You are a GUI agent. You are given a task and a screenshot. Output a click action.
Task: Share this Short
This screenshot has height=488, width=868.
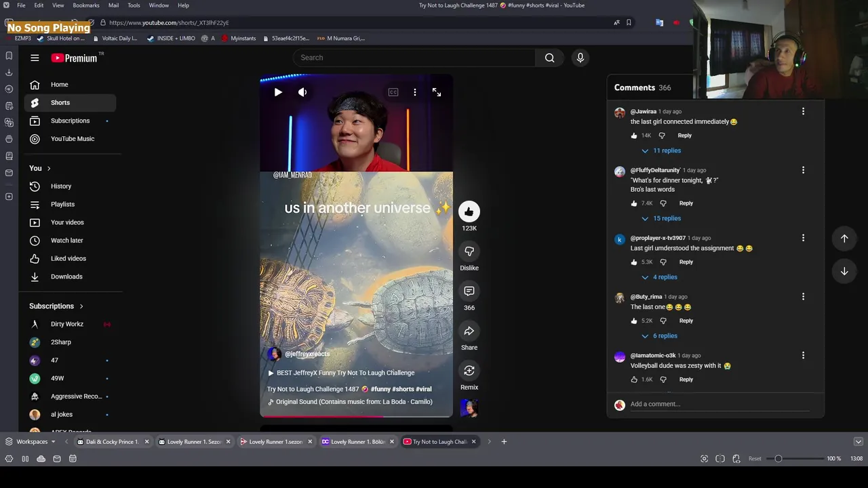469,331
